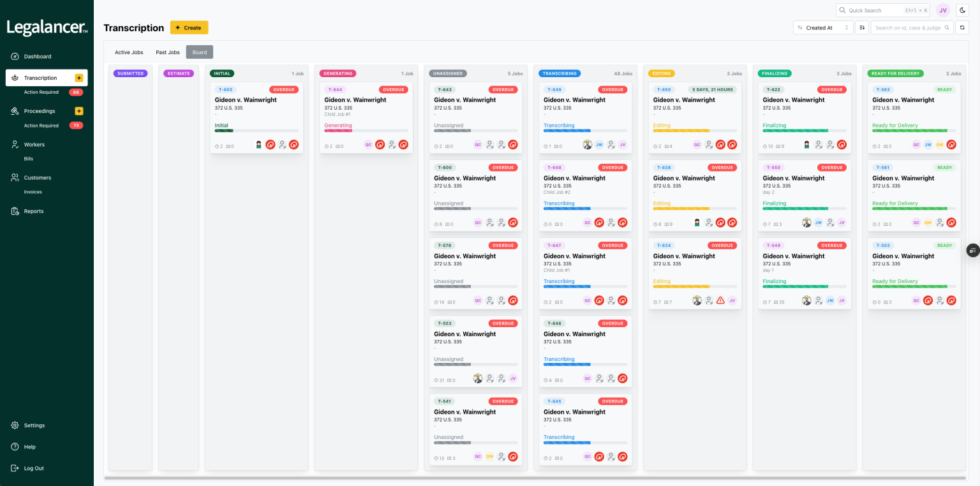Click the Help icon in sidebar
Viewport: 980px width, 486px height.
pos(15,447)
